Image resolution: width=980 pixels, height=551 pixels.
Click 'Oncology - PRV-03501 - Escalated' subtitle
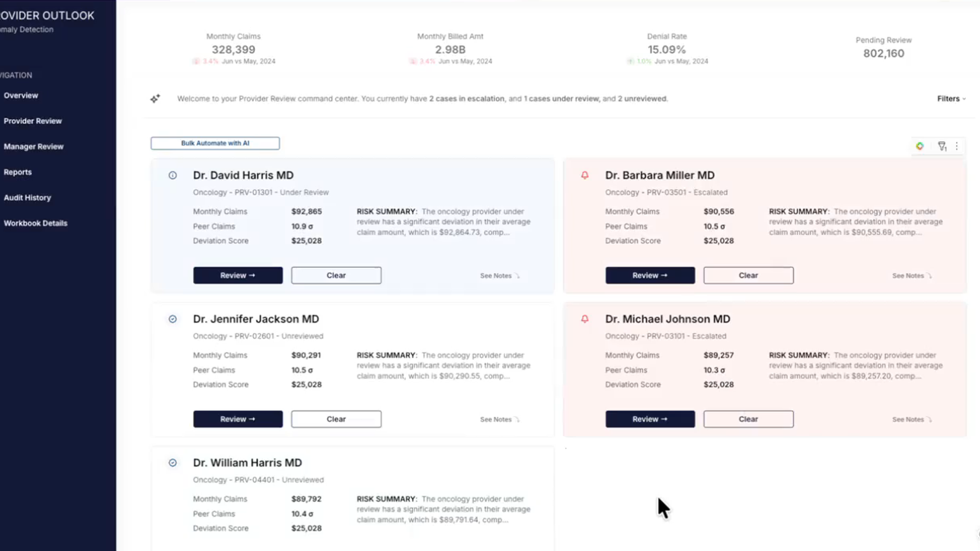pos(666,192)
